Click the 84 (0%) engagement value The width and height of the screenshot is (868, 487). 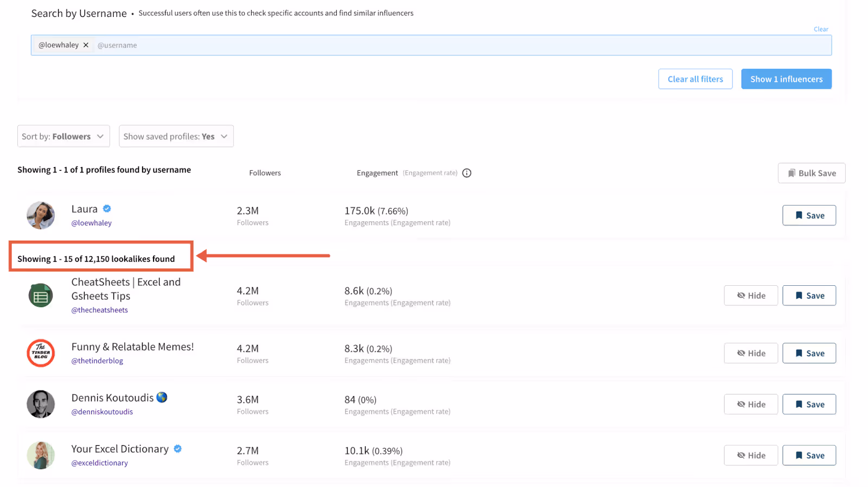pos(360,399)
